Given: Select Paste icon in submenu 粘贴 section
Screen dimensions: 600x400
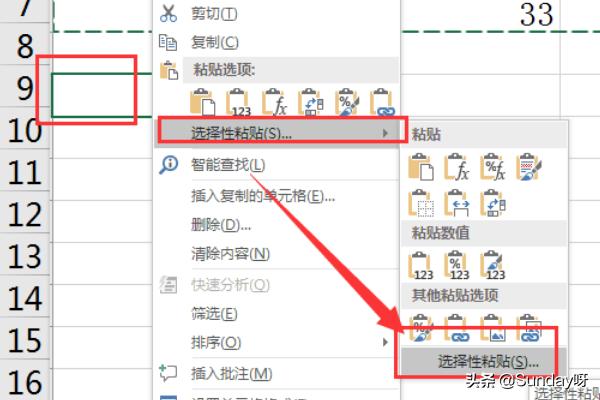Looking at the screenshot, I should (421, 167).
